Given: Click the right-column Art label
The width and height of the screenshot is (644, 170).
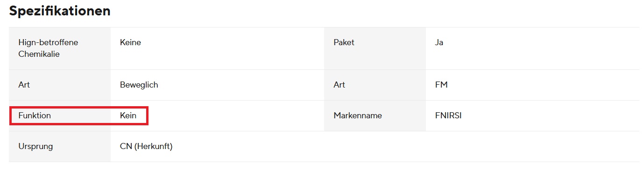Looking at the screenshot, I should click(x=339, y=85).
